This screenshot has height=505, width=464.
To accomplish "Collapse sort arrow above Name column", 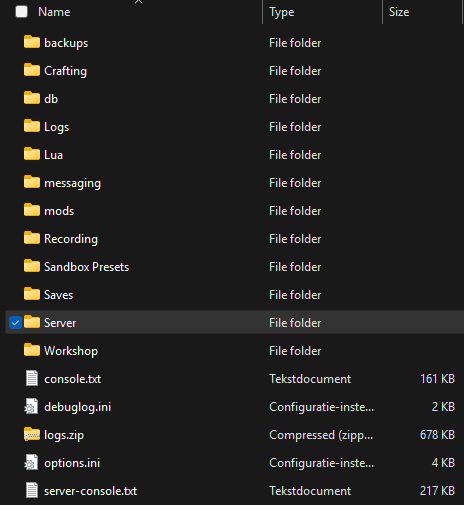I will [x=138, y=2].
